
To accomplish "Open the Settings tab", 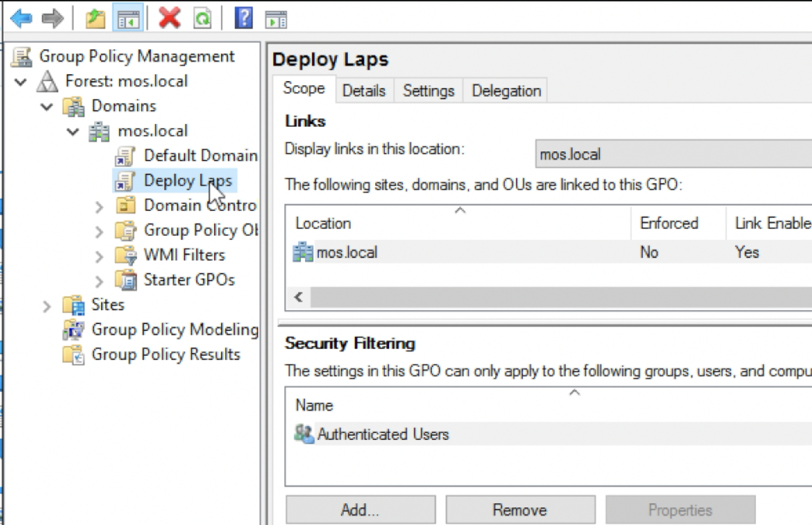I will (428, 91).
